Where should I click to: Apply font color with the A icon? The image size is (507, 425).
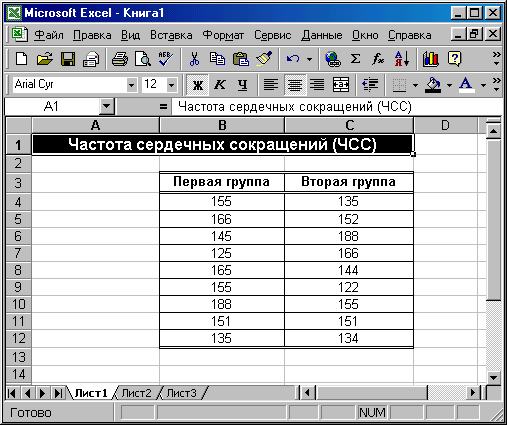(x=467, y=85)
